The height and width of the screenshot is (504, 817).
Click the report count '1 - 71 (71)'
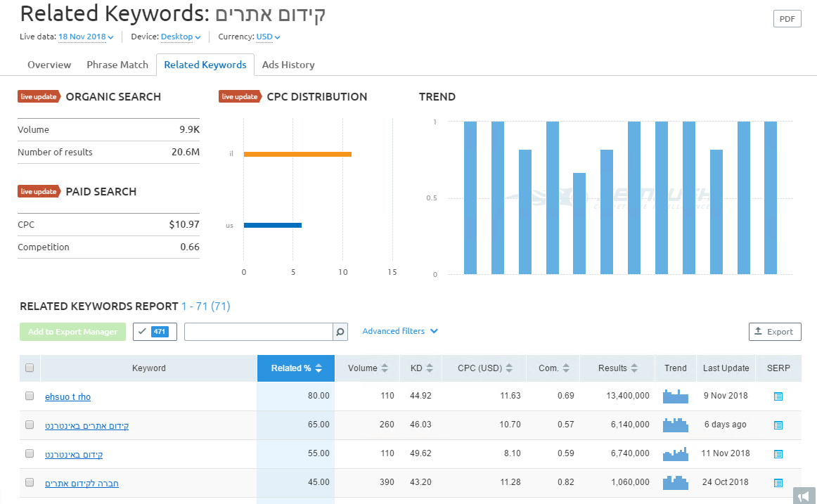[206, 306]
